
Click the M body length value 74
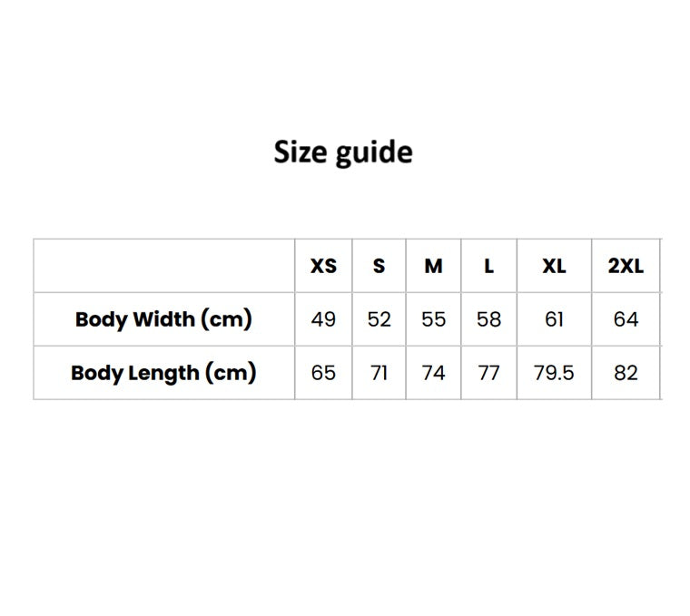pyautogui.click(x=433, y=373)
